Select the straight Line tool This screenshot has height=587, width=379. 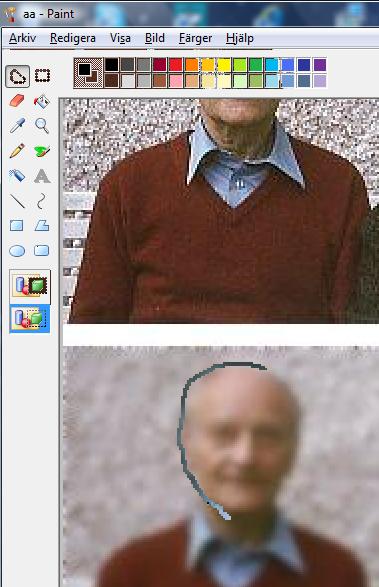pyautogui.click(x=17, y=201)
